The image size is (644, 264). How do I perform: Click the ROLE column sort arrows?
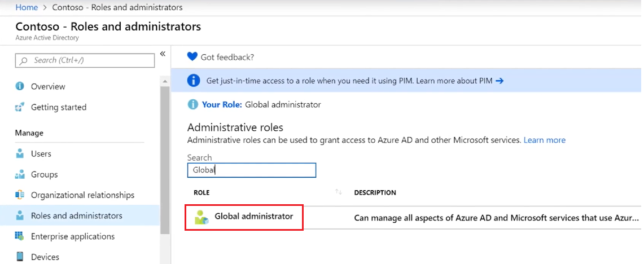[x=339, y=192]
